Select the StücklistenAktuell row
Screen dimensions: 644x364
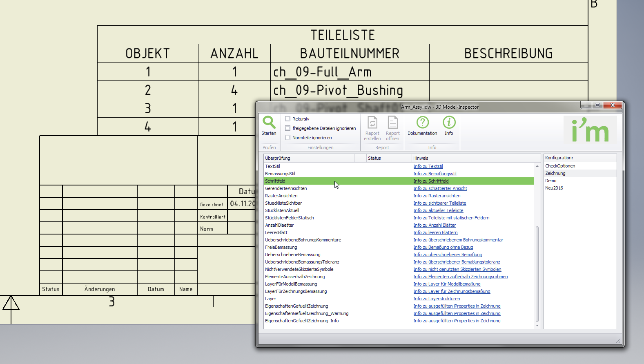(399, 210)
